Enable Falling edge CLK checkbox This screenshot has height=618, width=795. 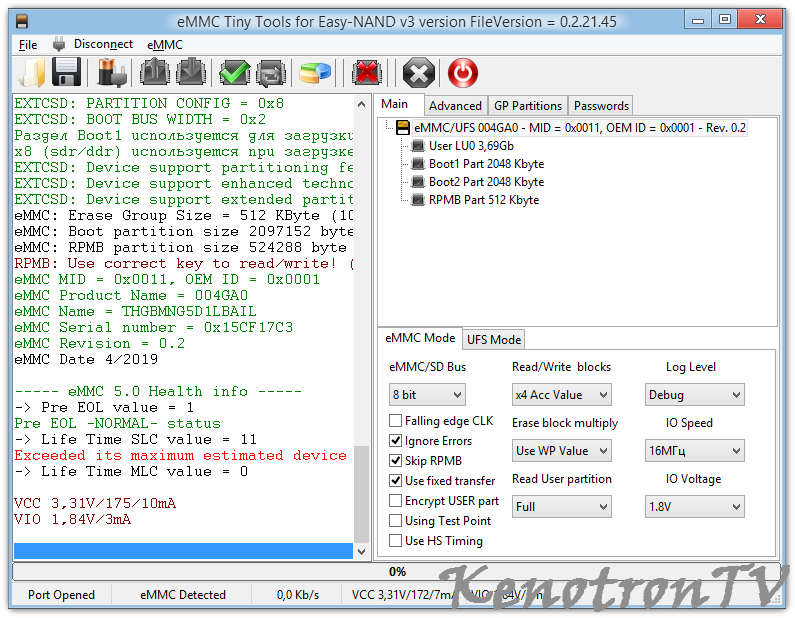point(395,421)
